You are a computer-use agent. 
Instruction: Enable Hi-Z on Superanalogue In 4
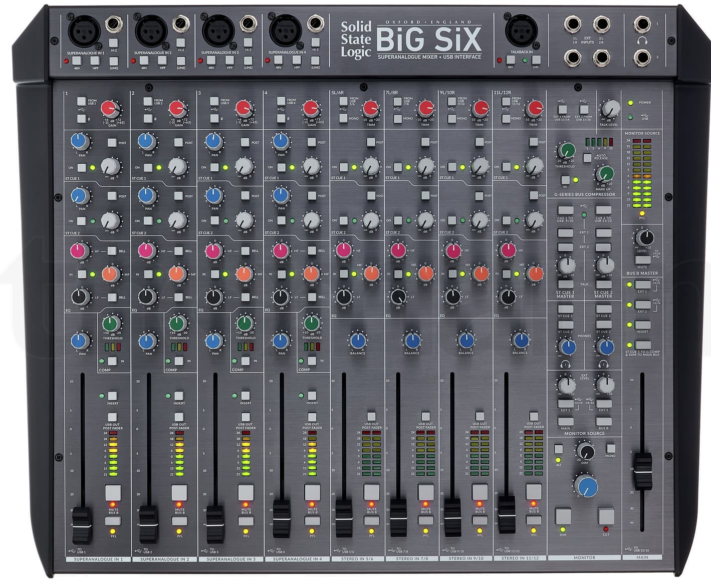[315, 43]
